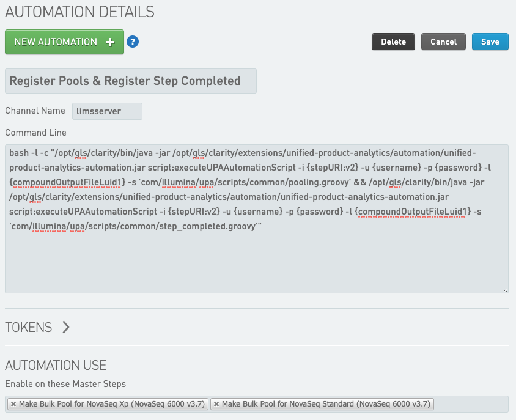The height and width of the screenshot is (420, 516).
Task: Click the blue help question mark icon
Action: pyautogui.click(x=133, y=42)
